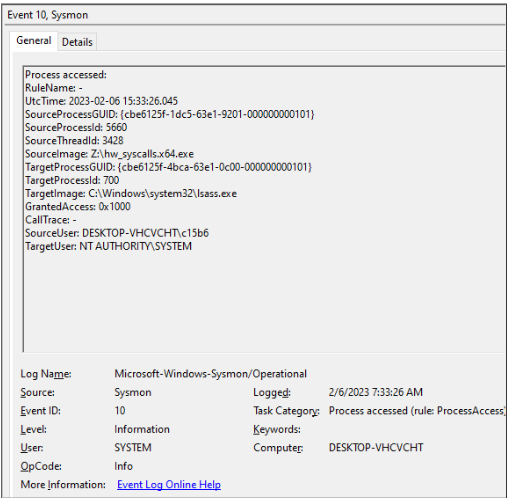Click the 'Logged:' field label
507x498 pixels.
pos(272,393)
